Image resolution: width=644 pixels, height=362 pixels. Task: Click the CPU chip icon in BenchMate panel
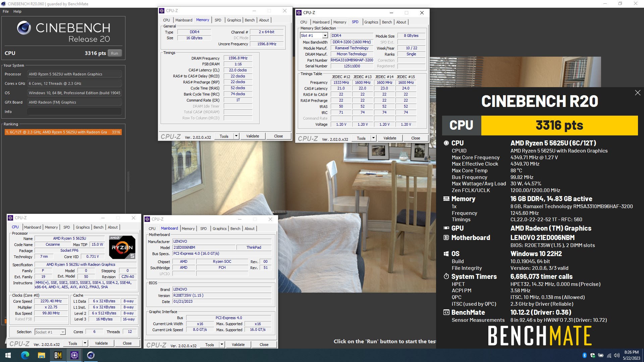pyautogui.click(x=446, y=143)
